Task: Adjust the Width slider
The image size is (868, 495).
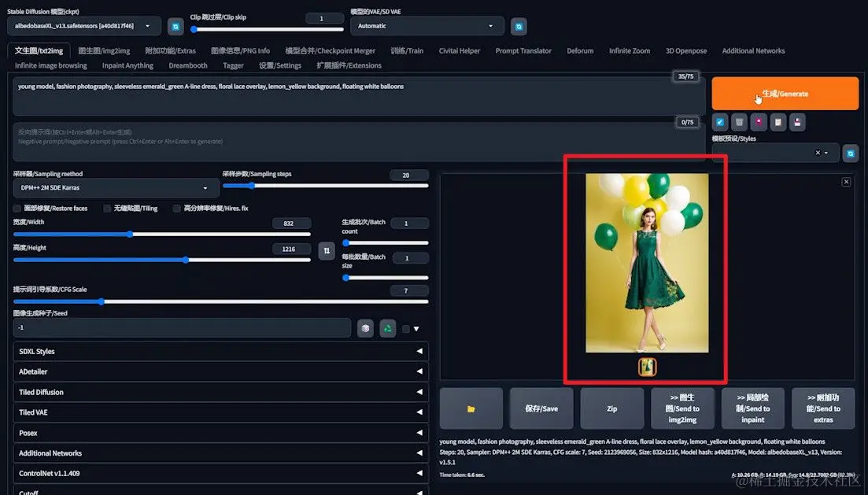Action: [161, 235]
